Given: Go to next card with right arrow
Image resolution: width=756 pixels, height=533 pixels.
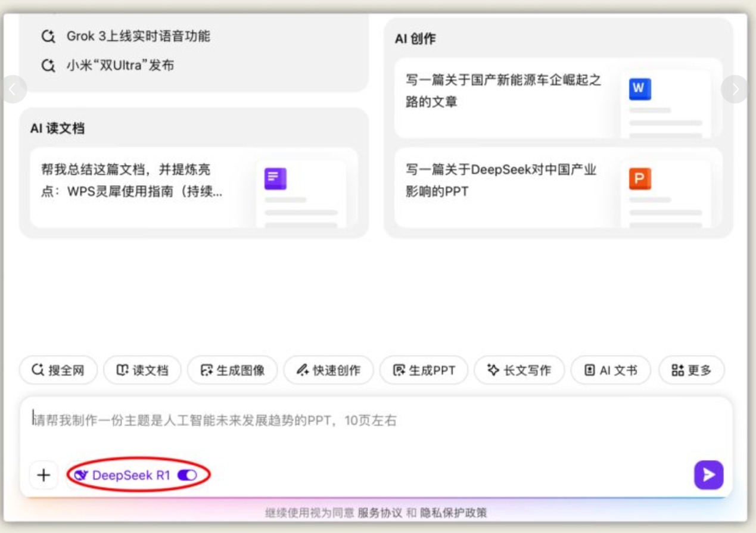Looking at the screenshot, I should [x=735, y=89].
